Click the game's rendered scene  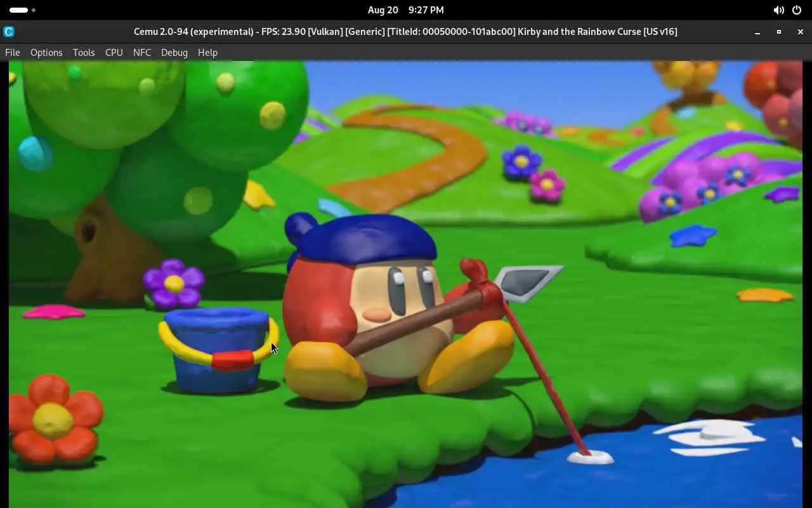click(x=405, y=284)
